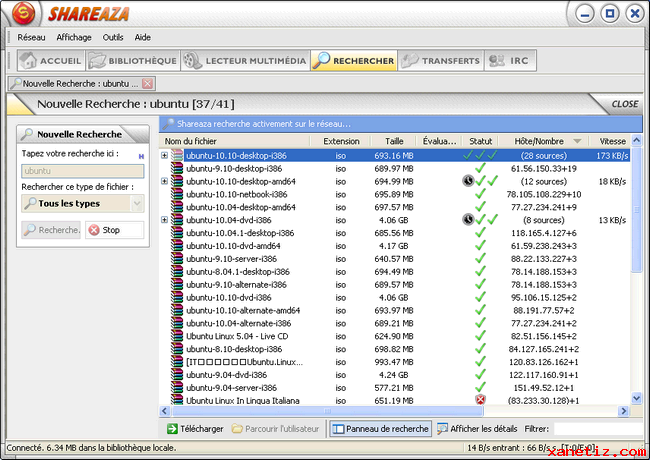Sort by Évalua... rating column
Image resolution: width=650 pixels, height=460 pixels.
click(x=439, y=141)
